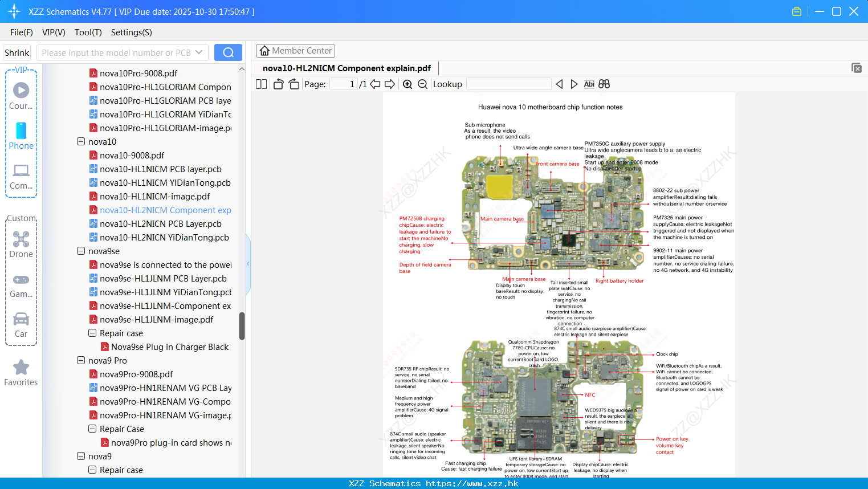This screenshot has height=489, width=868.
Task: Click the XZZ Schematics app logo
Action: pos(14,11)
